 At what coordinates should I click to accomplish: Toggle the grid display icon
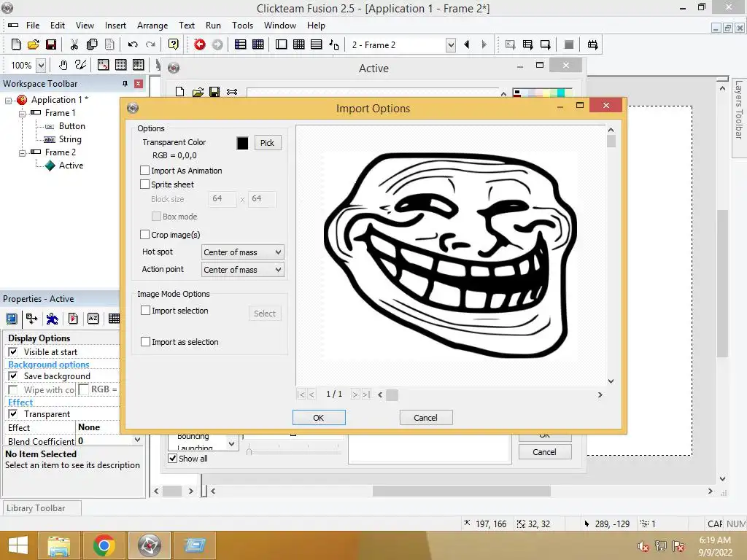[x=121, y=65]
